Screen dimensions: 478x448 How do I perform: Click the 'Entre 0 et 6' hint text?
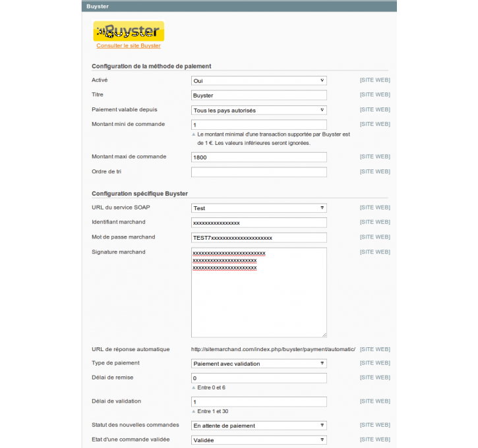point(211,387)
